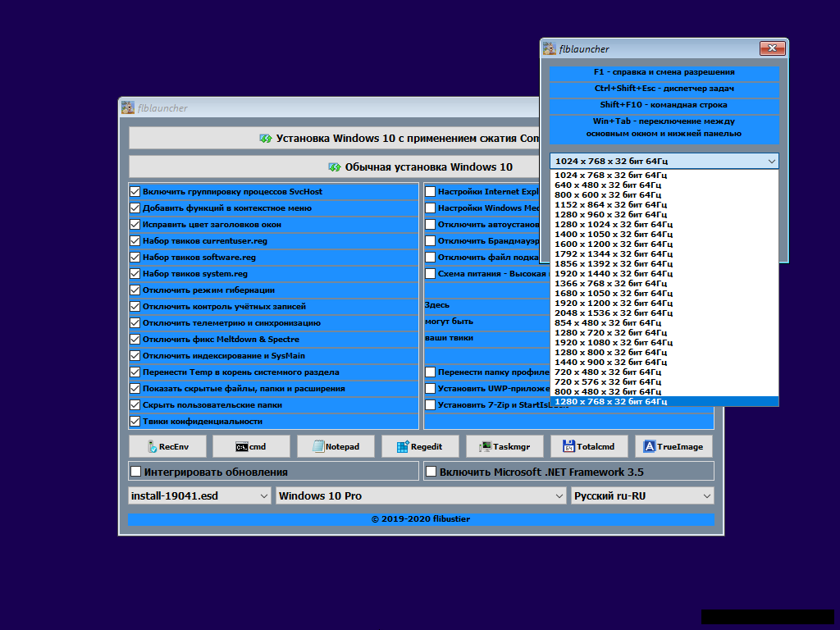This screenshot has height=630, width=840.
Task: Click flblauncher icon in main window title bar
Action: point(127,107)
